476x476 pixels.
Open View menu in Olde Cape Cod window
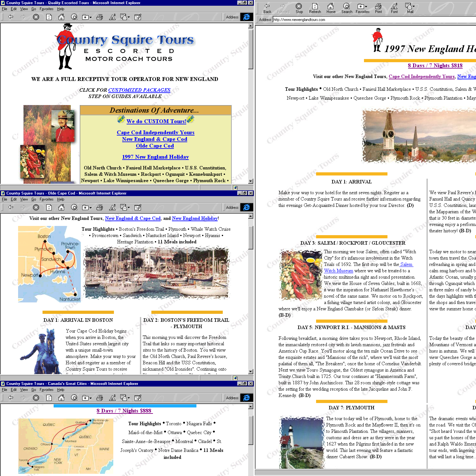click(x=24, y=199)
